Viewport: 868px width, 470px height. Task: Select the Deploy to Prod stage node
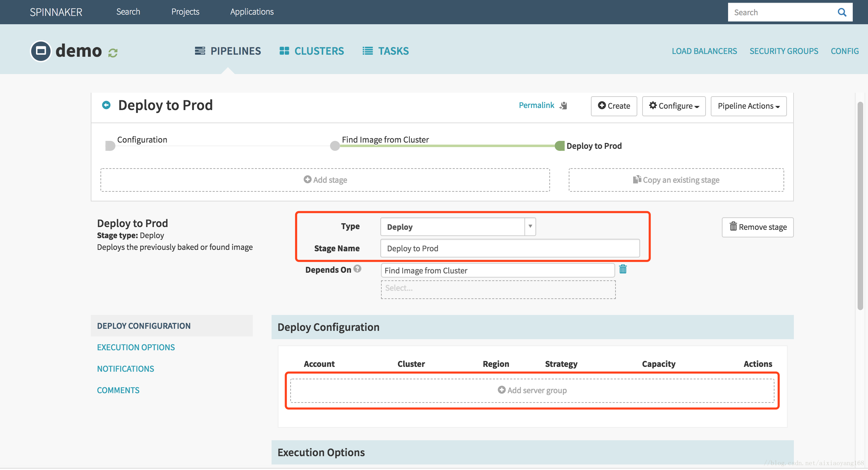(x=560, y=146)
